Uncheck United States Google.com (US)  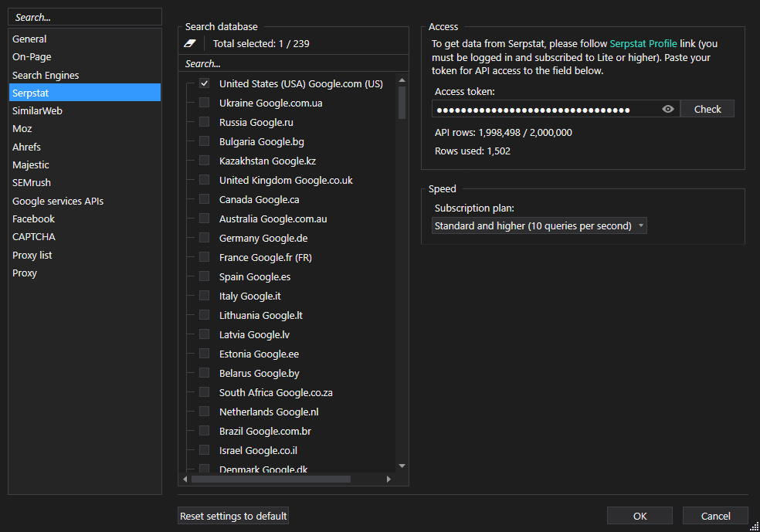(x=205, y=83)
